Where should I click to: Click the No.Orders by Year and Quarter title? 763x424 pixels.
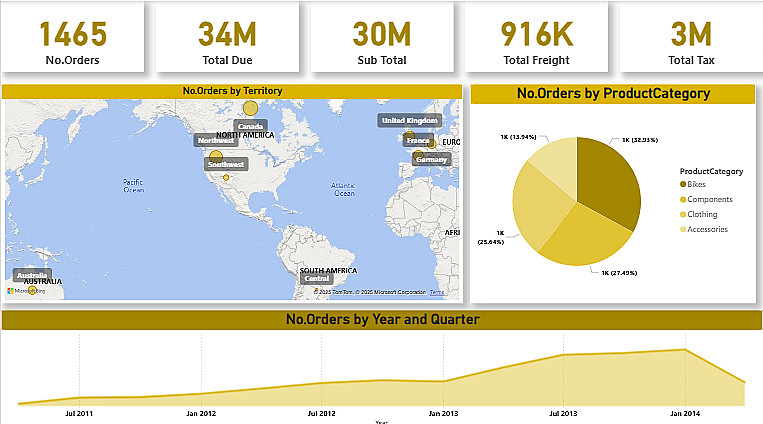point(382,319)
